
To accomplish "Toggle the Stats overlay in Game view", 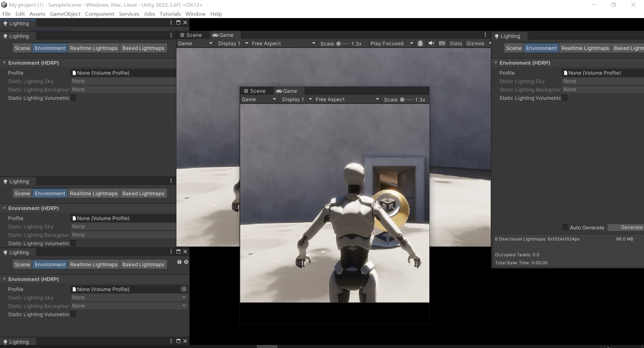I will coord(455,43).
